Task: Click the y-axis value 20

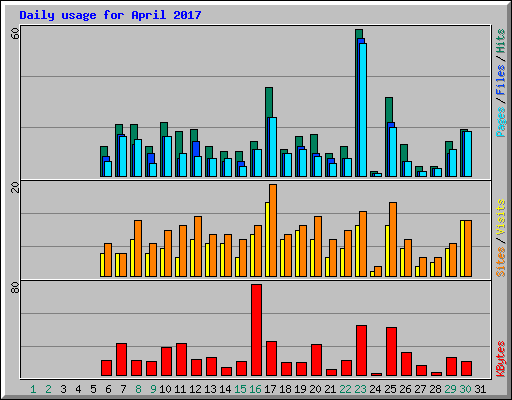Action: pos(15,188)
